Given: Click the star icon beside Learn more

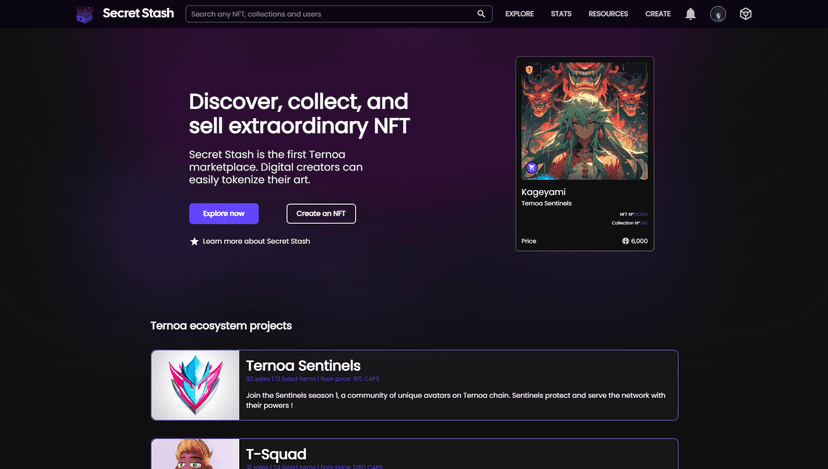Looking at the screenshot, I should point(194,241).
